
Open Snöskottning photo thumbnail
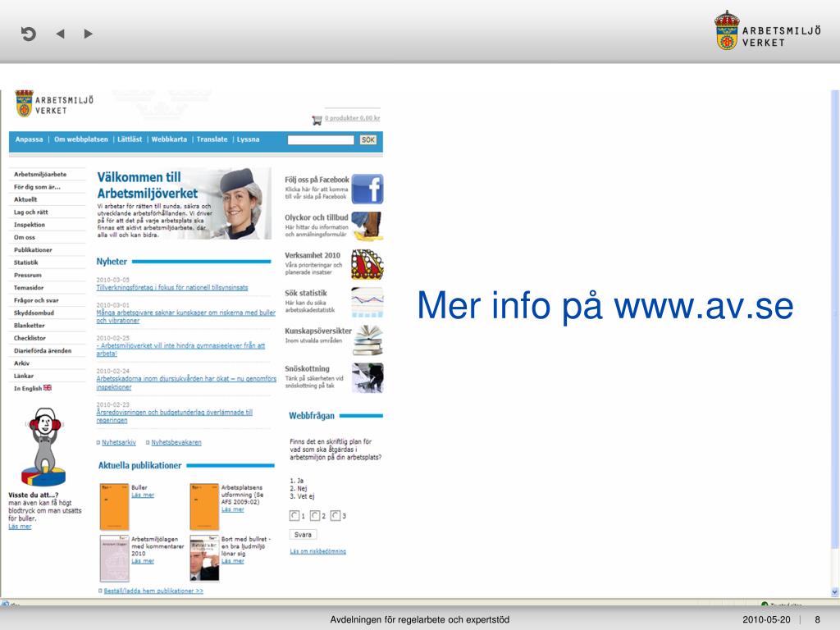(x=367, y=377)
